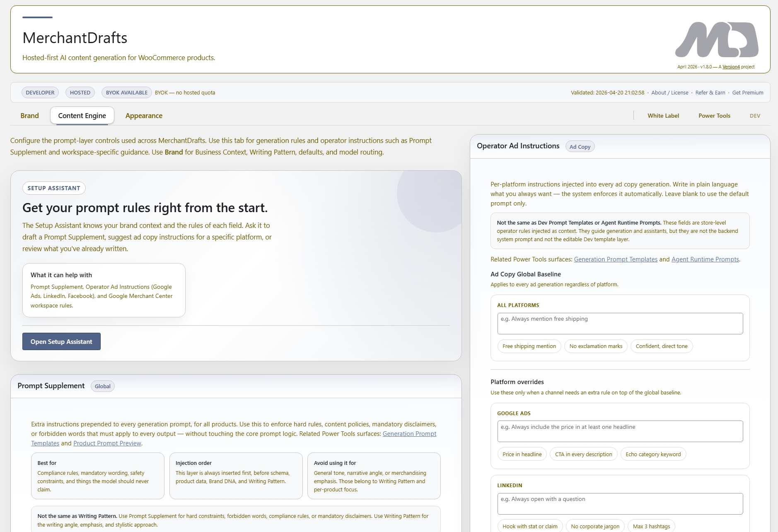Viewport: 778px width, 532px height.
Task: Open Generation Prompt Templates link in Prompt Supplement
Action: click(x=409, y=434)
